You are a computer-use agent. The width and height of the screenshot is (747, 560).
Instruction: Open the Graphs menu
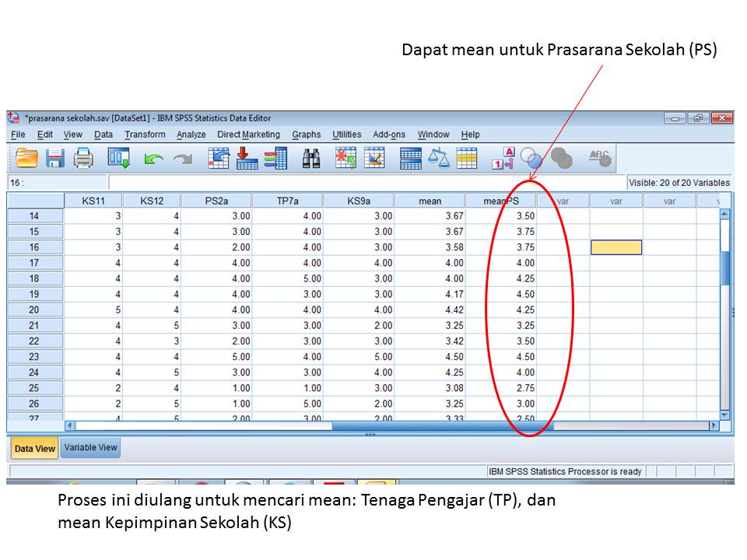click(307, 135)
